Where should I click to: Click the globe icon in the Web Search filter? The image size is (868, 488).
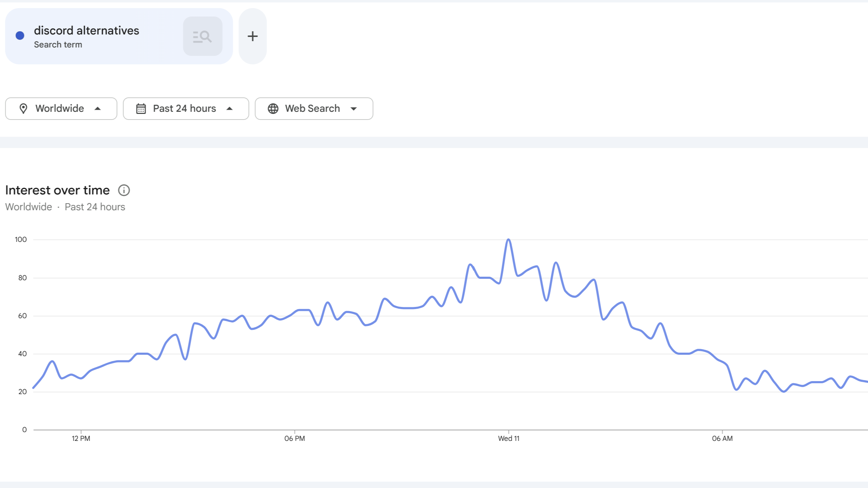273,108
